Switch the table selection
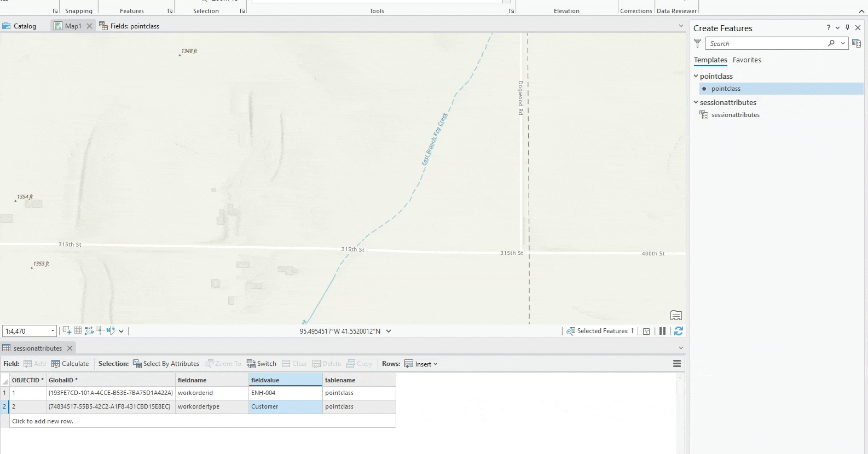The image size is (868, 454). [261, 364]
